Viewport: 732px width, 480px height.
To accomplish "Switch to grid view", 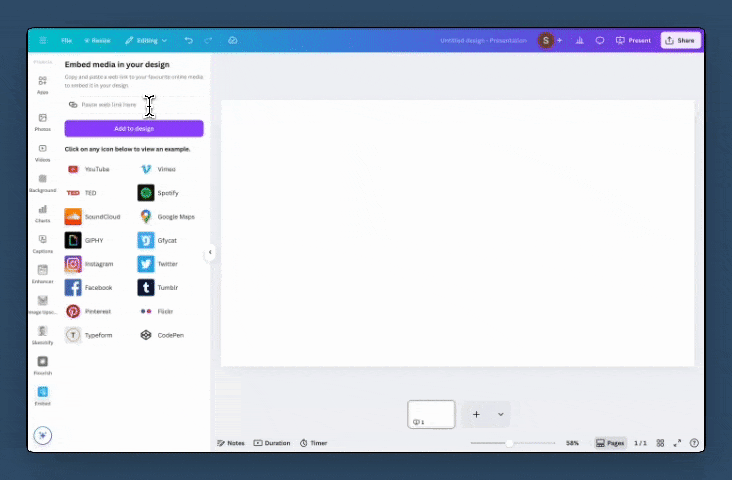I will pyautogui.click(x=660, y=443).
